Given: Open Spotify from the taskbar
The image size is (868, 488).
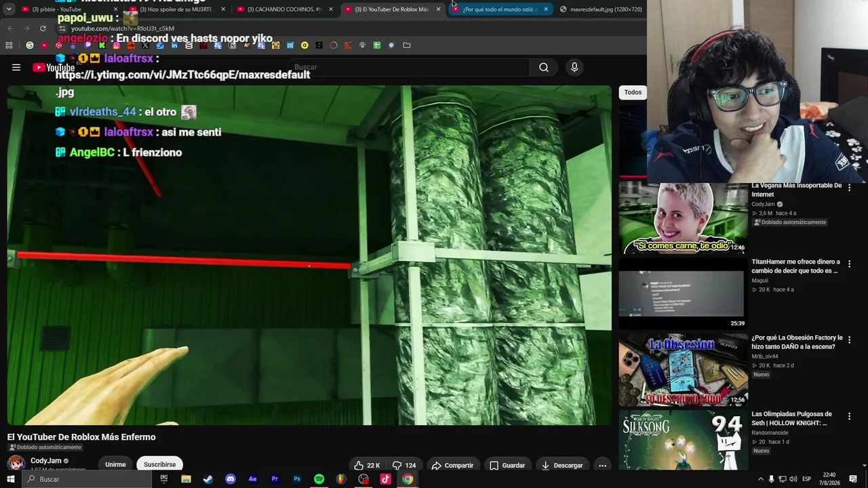Looking at the screenshot, I should [319, 479].
